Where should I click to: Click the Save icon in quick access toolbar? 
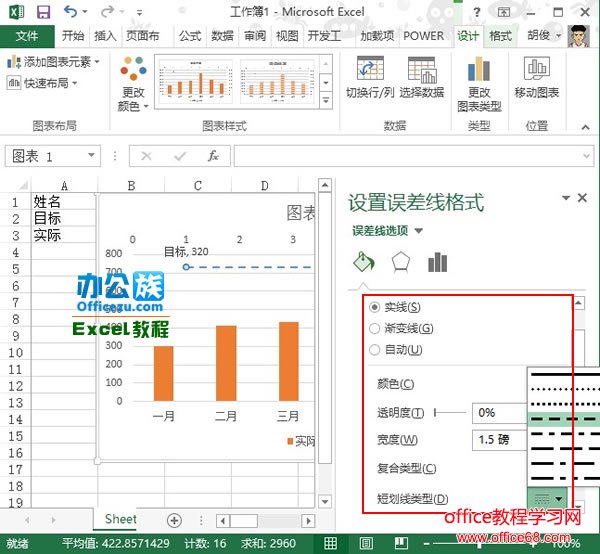click(43, 12)
